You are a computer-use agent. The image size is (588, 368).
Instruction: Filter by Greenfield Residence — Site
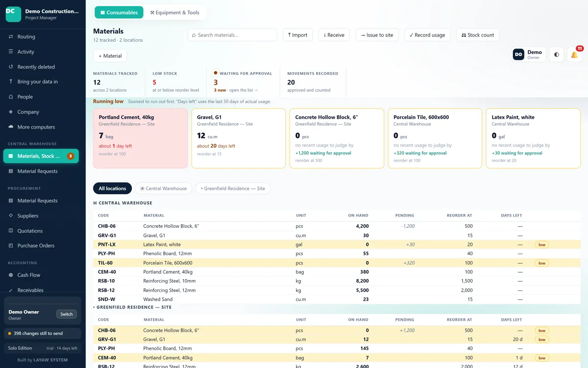233,188
